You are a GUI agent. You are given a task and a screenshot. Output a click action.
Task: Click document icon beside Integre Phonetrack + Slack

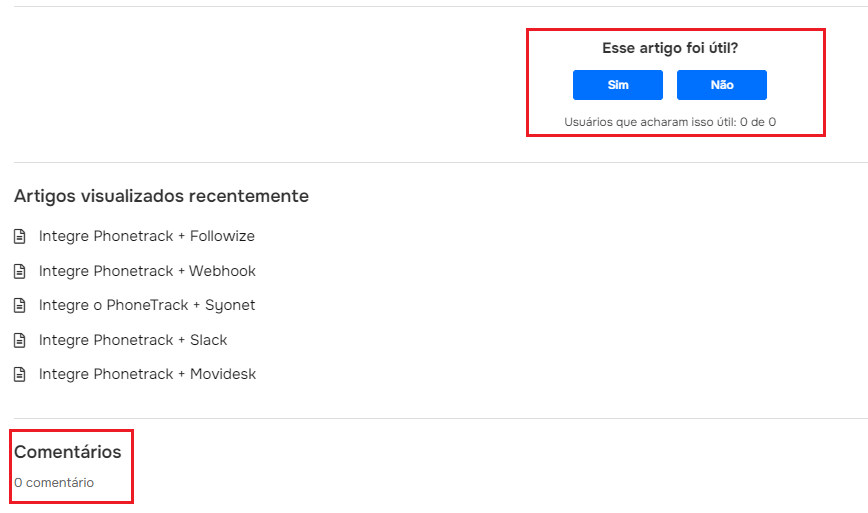coord(19,340)
